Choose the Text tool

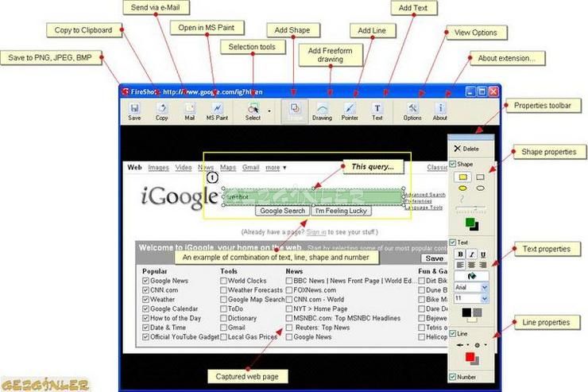377,111
